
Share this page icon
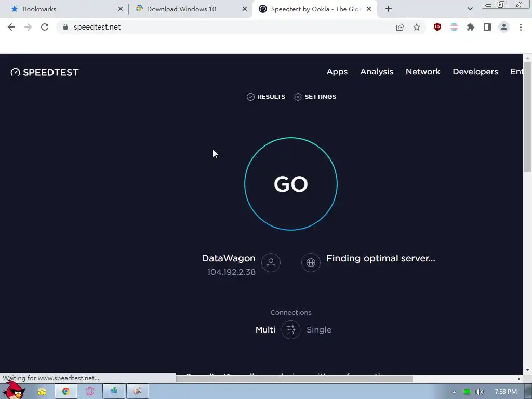click(x=400, y=27)
